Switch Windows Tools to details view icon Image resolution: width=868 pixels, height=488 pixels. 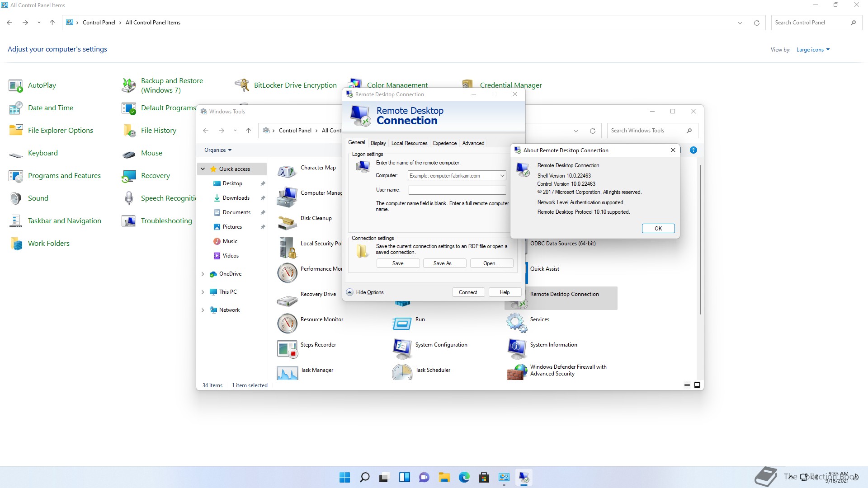point(687,385)
